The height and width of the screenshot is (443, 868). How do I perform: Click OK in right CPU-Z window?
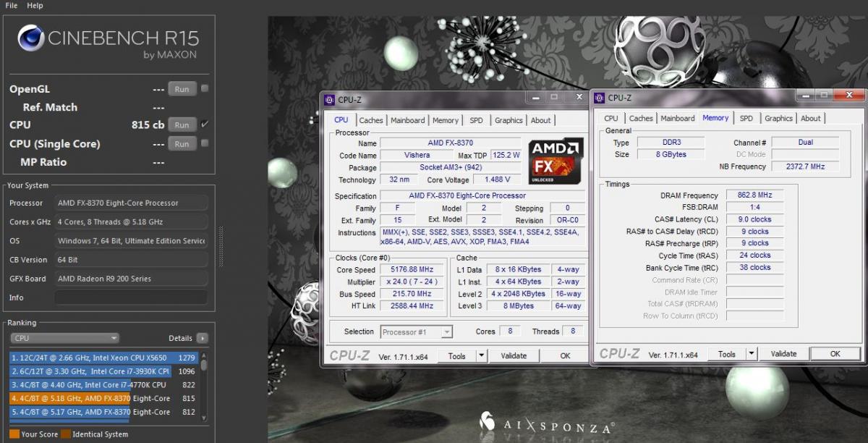pos(835,354)
